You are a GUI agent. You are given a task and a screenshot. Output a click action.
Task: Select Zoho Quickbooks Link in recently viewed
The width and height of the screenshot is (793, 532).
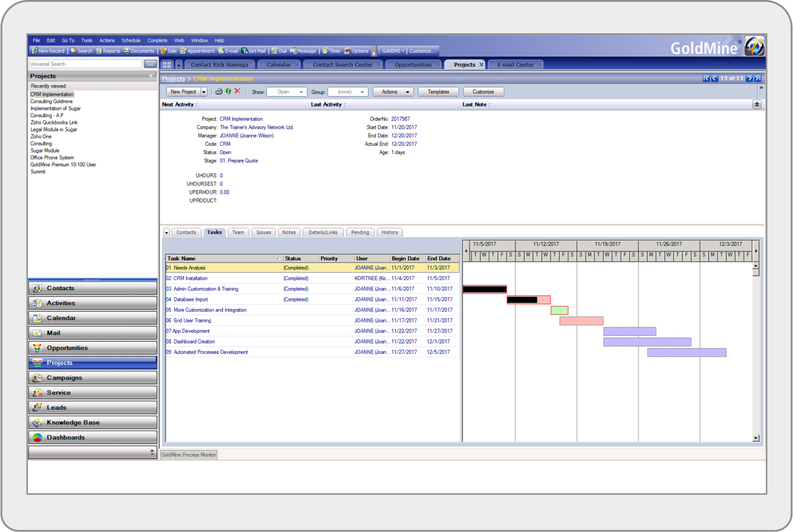54,123
